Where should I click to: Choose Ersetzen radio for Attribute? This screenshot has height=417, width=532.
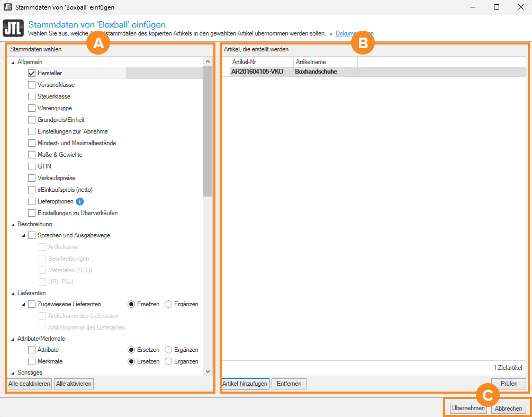click(132, 350)
